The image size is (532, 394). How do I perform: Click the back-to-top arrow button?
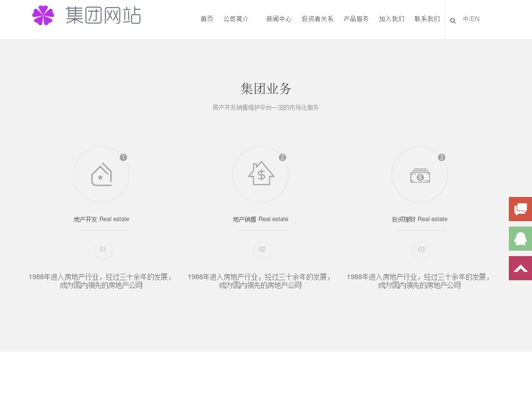point(520,268)
